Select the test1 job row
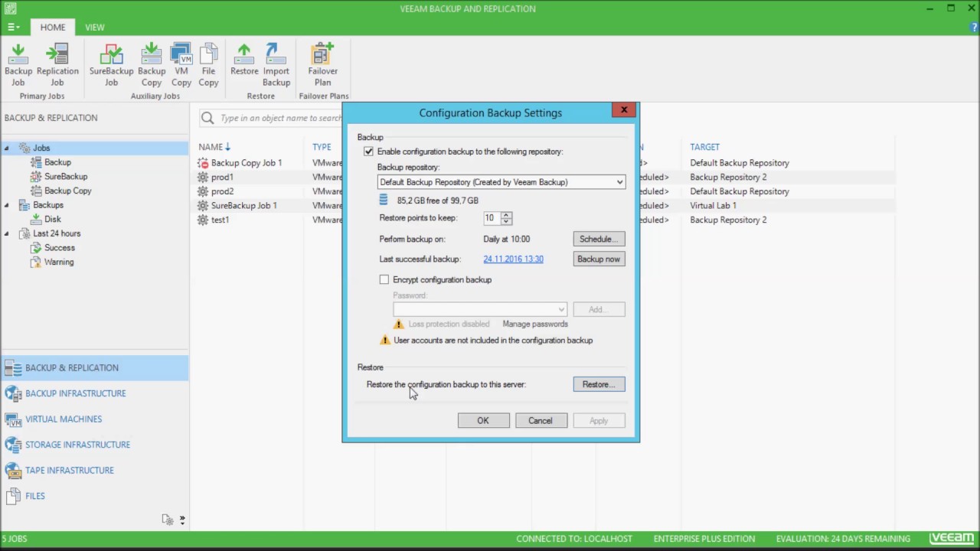This screenshot has width=980, height=551. pyautogui.click(x=220, y=220)
